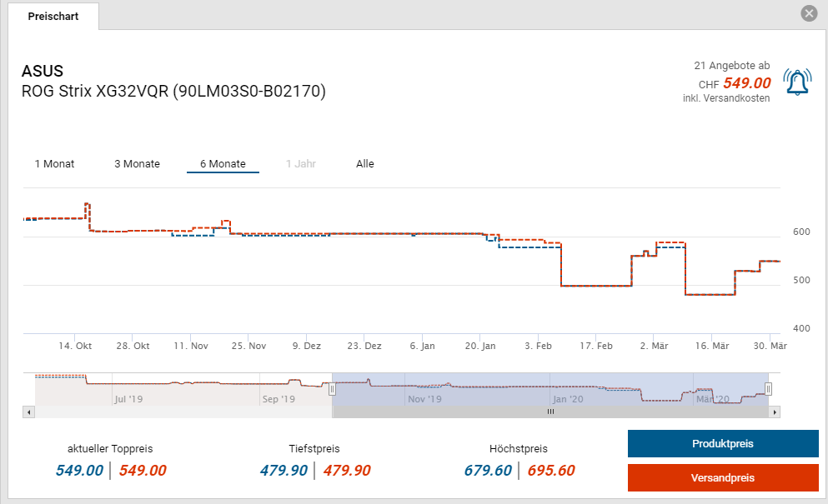This screenshot has width=828, height=504.
Task: Click the 21 Angebote ab text
Action: click(731, 65)
